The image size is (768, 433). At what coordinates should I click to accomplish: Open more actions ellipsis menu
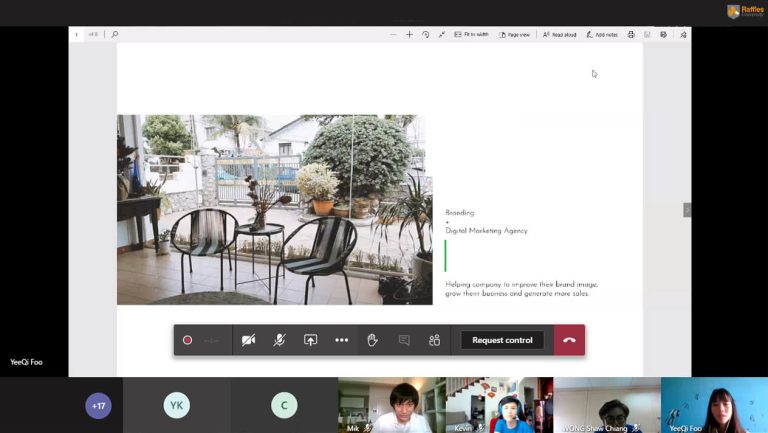[341, 340]
